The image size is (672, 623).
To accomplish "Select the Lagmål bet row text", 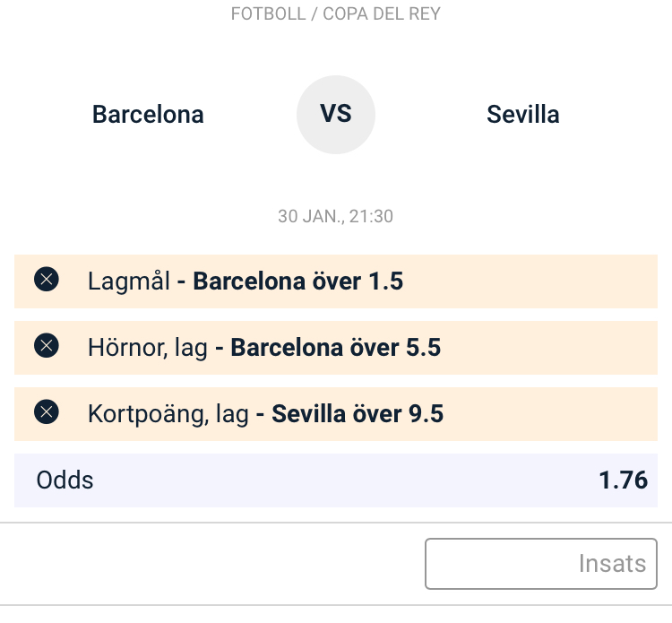I will coord(246,281).
